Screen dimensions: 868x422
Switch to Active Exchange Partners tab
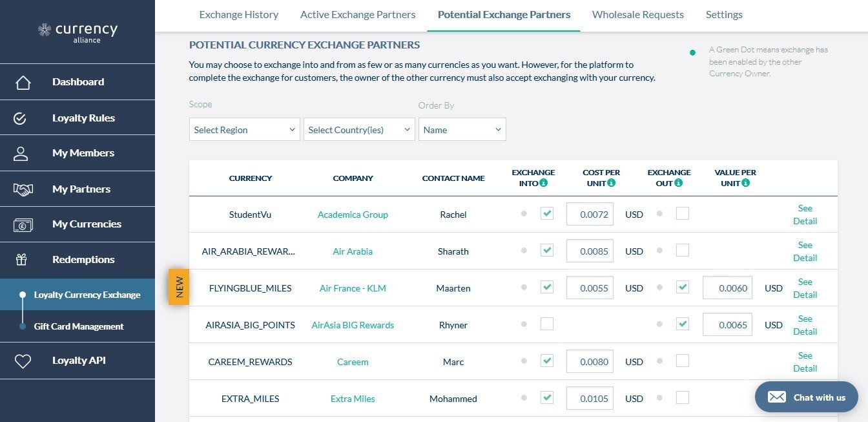tap(358, 14)
